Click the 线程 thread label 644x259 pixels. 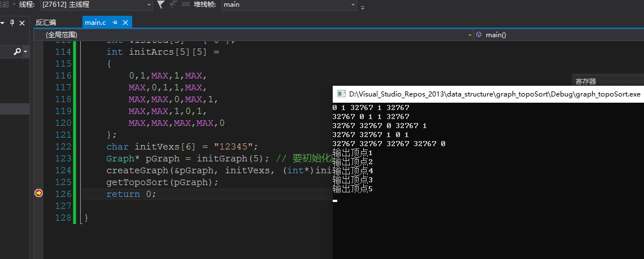point(28,5)
